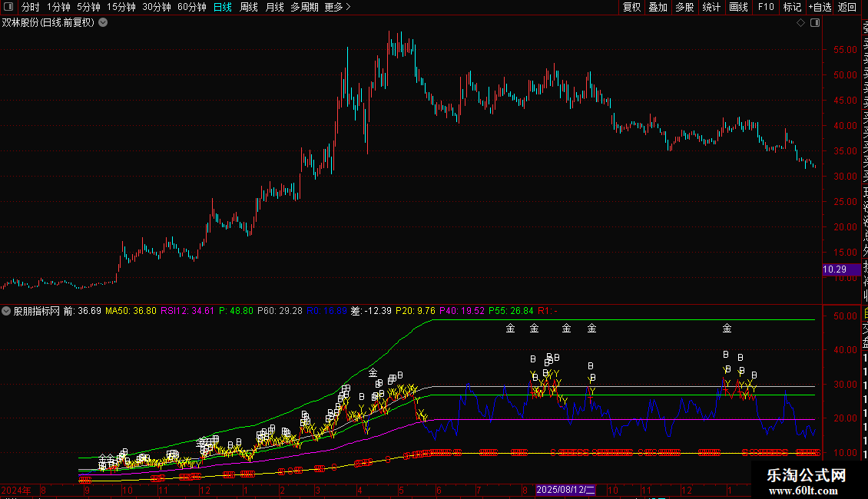Click the P40: 19.52 indicator value
868x499 pixels.
(462, 311)
